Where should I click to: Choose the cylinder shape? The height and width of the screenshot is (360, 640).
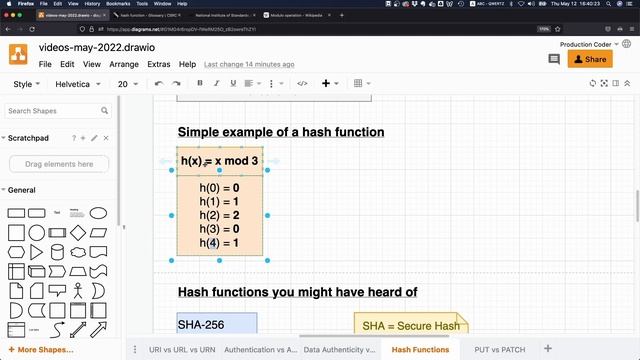[x=57, y=252]
